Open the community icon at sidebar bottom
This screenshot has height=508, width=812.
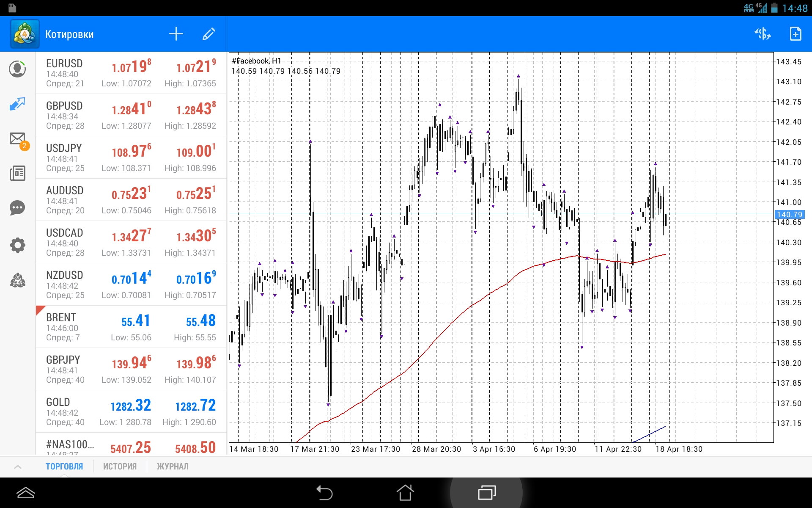click(x=17, y=280)
